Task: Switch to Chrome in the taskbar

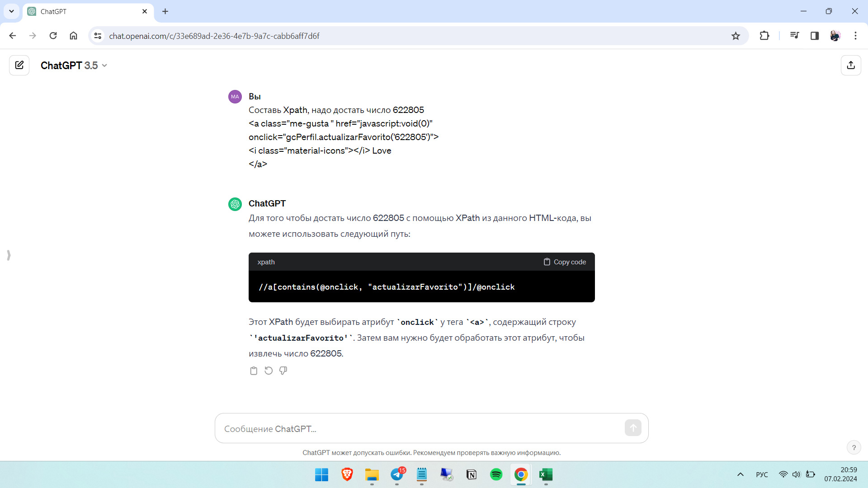Action: click(x=521, y=474)
